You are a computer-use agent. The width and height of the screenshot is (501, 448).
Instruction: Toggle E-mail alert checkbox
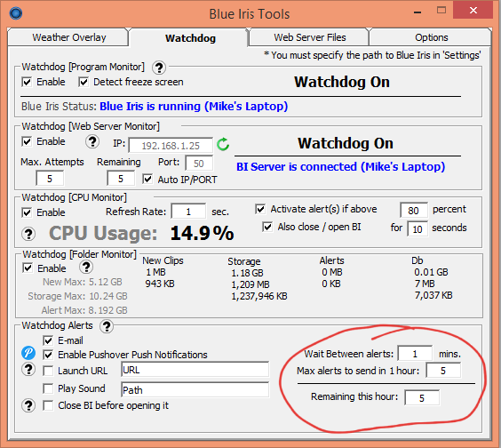[x=48, y=340]
